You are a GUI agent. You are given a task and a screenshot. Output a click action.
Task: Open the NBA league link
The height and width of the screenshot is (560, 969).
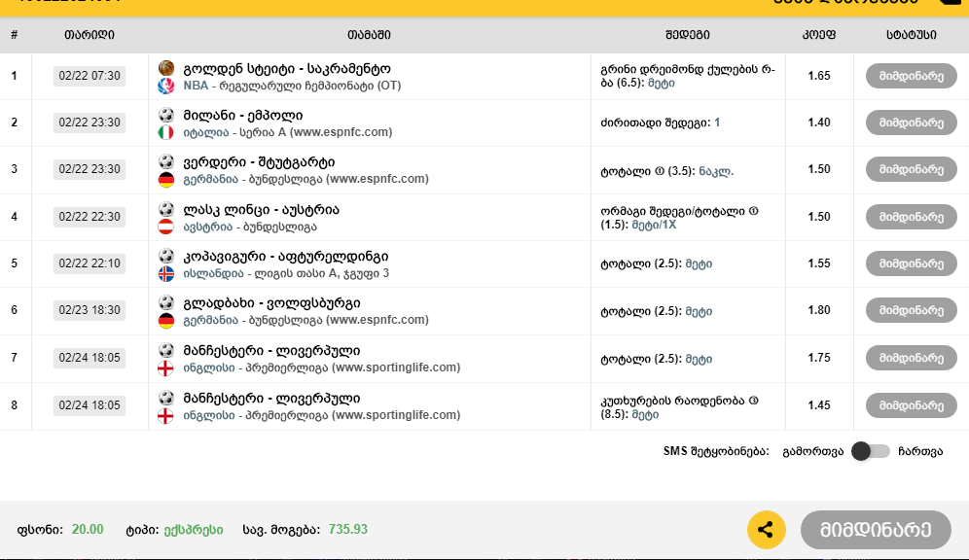click(x=196, y=86)
